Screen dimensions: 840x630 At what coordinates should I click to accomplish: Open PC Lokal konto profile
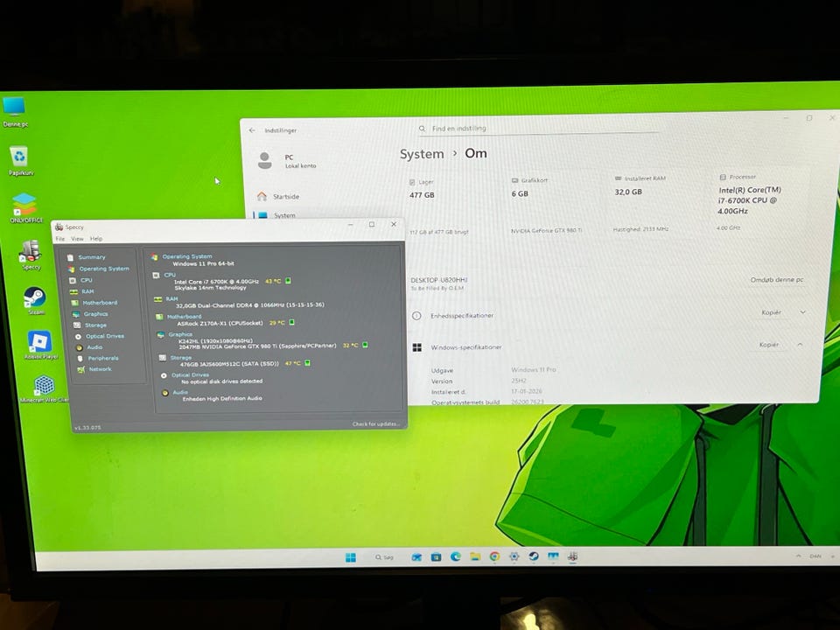tap(287, 161)
